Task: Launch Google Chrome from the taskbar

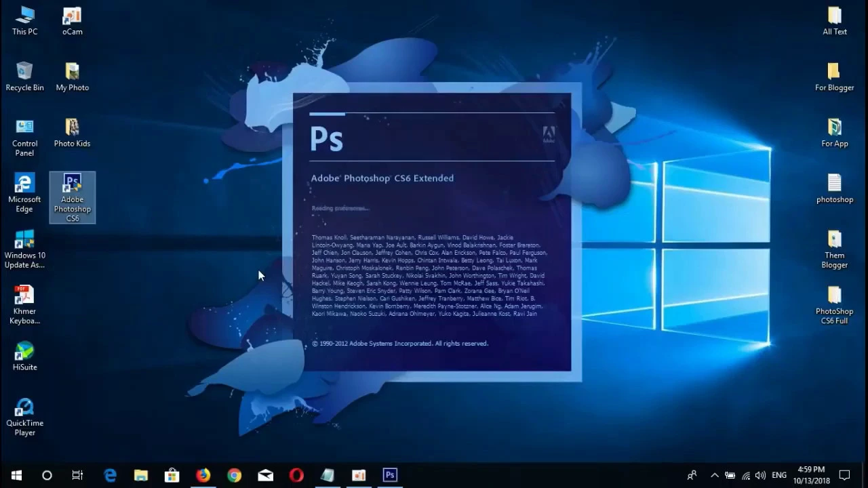Action: pos(235,475)
